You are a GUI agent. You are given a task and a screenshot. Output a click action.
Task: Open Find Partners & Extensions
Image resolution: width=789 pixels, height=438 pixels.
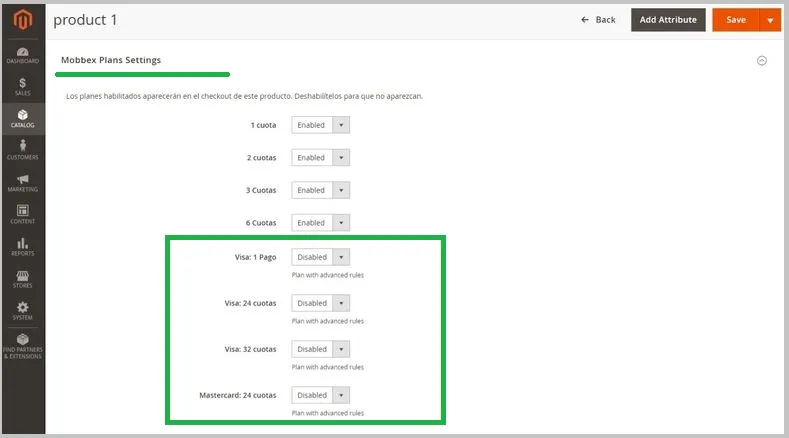(x=23, y=346)
